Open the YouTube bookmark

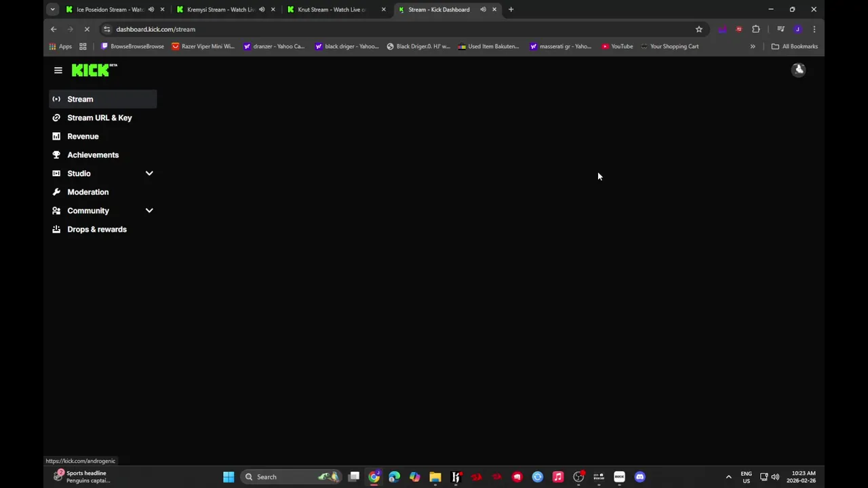point(617,47)
